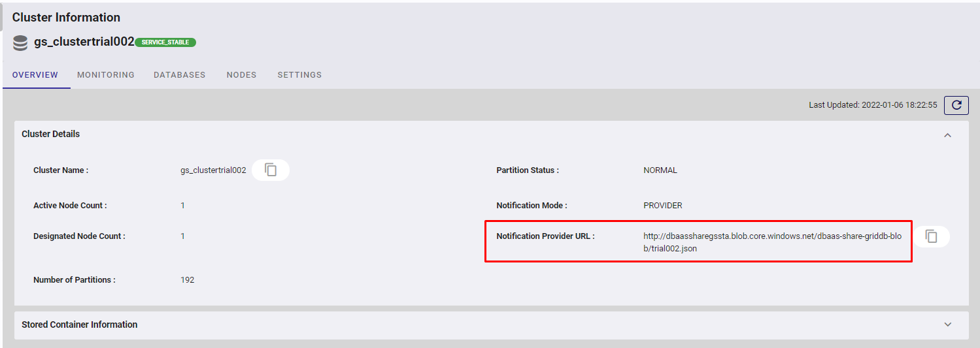Click the database cluster icon

pyautogui.click(x=20, y=43)
